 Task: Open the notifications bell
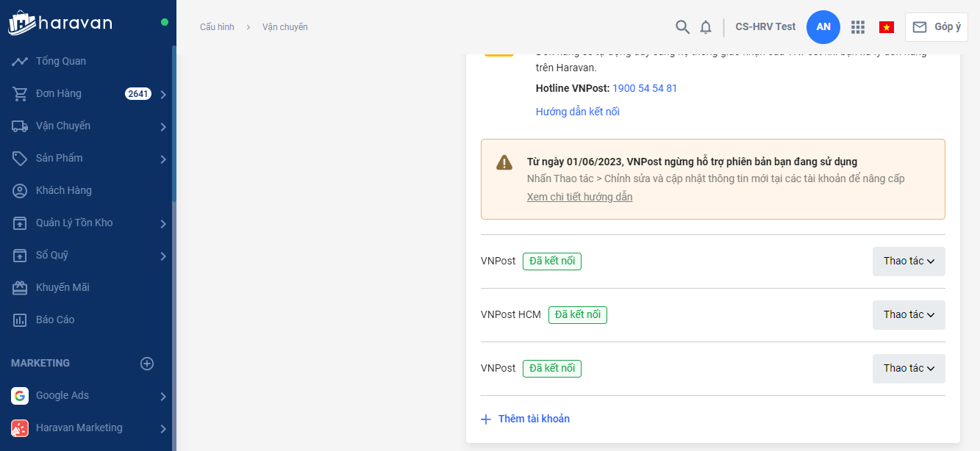point(706,27)
